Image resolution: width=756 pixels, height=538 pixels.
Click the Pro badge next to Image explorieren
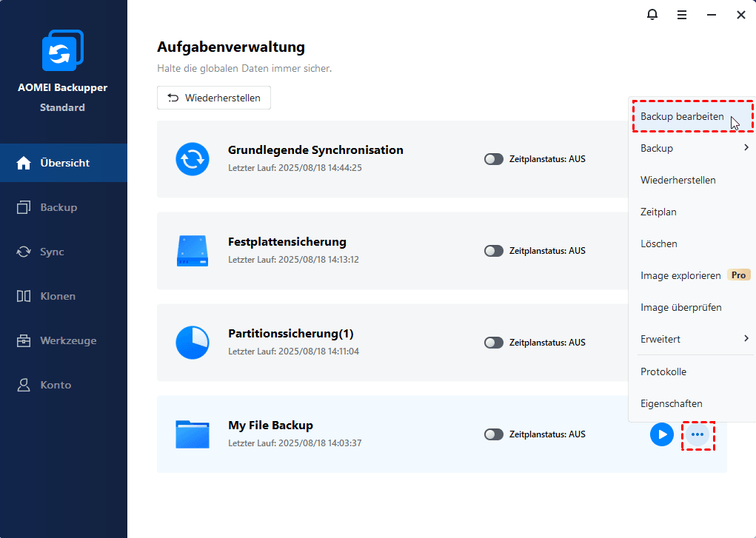point(738,275)
